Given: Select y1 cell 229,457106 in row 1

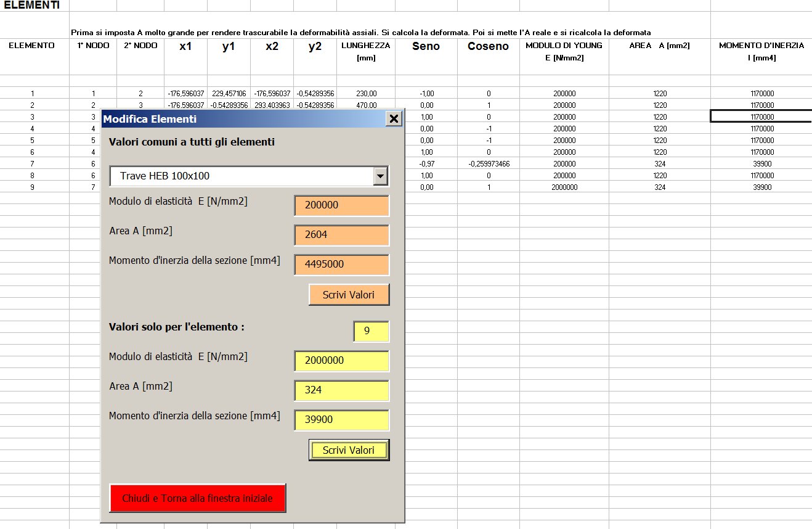Looking at the screenshot, I should (x=229, y=94).
